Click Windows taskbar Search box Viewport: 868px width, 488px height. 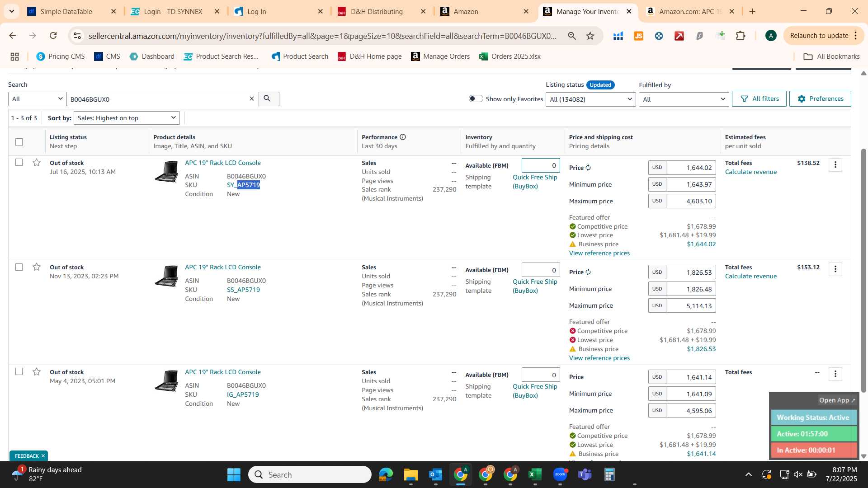coord(310,474)
